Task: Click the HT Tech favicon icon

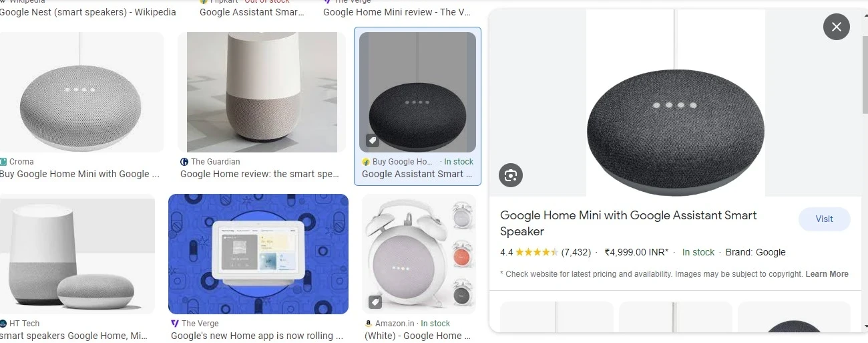Action: [x=3, y=324]
